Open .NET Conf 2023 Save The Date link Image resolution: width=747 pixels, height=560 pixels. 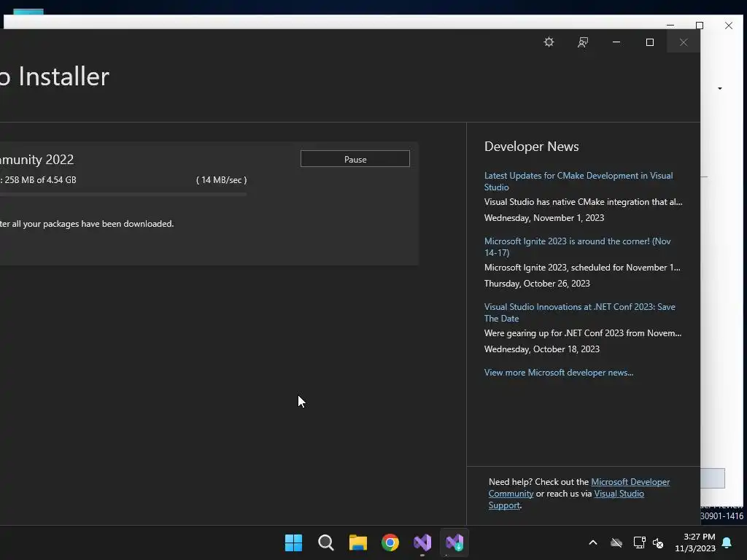tap(579, 312)
